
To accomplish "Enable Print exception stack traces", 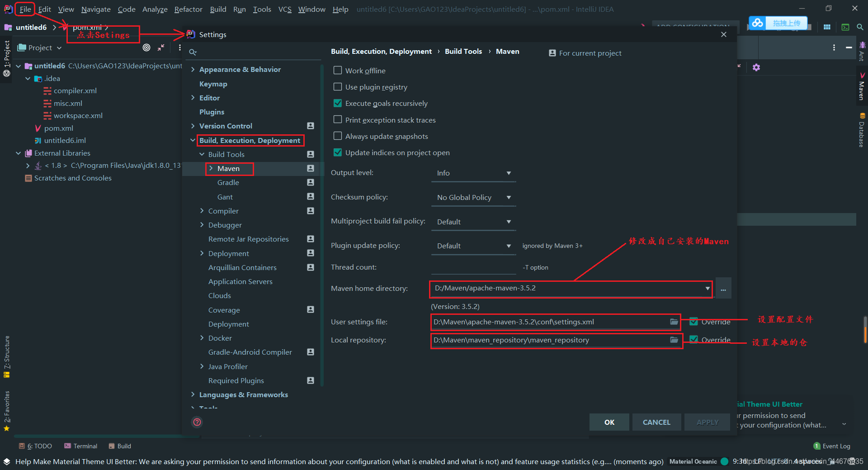I will pos(337,120).
